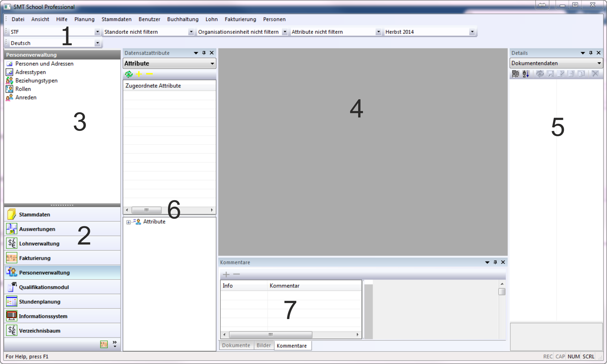
Task: Open the Dokumentendaten dropdown in Details
Action: (599, 63)
